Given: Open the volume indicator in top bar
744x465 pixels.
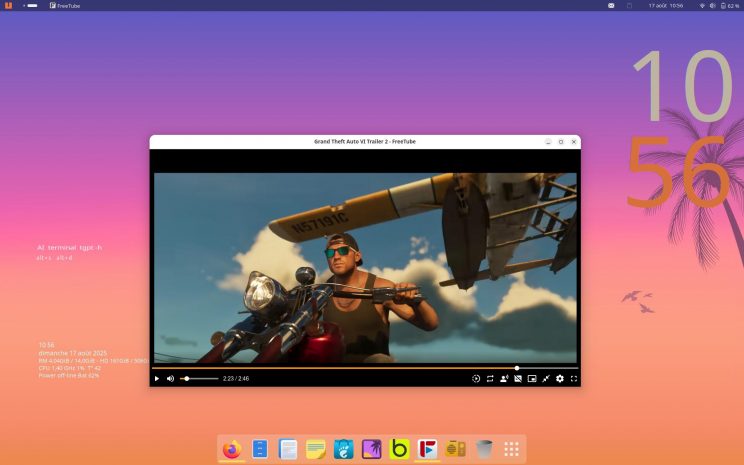Looking at the screenshot, I should click(712, 6).
